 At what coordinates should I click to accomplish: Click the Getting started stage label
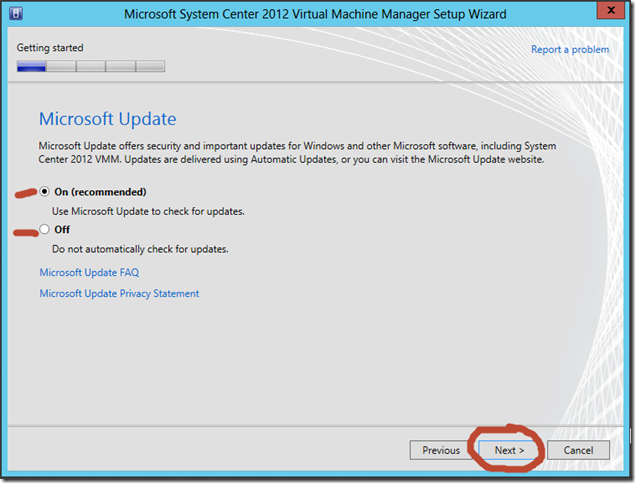click(50, 48)
